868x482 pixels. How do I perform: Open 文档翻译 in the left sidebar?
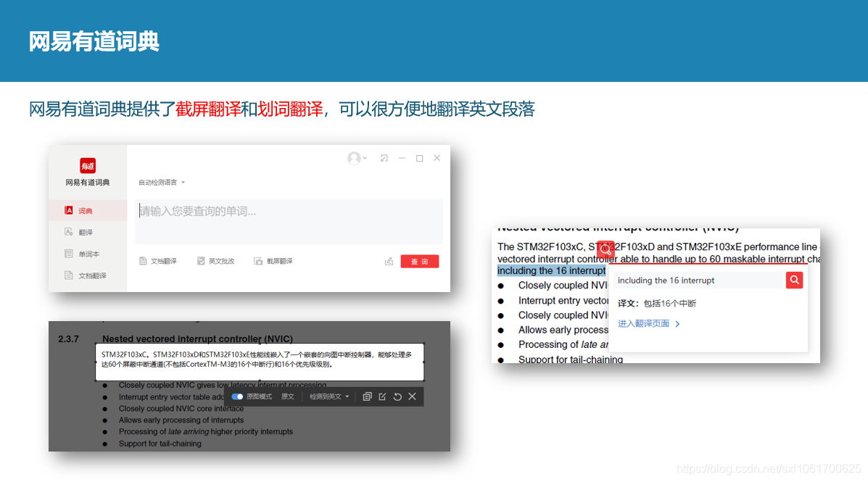coord(88,275)
